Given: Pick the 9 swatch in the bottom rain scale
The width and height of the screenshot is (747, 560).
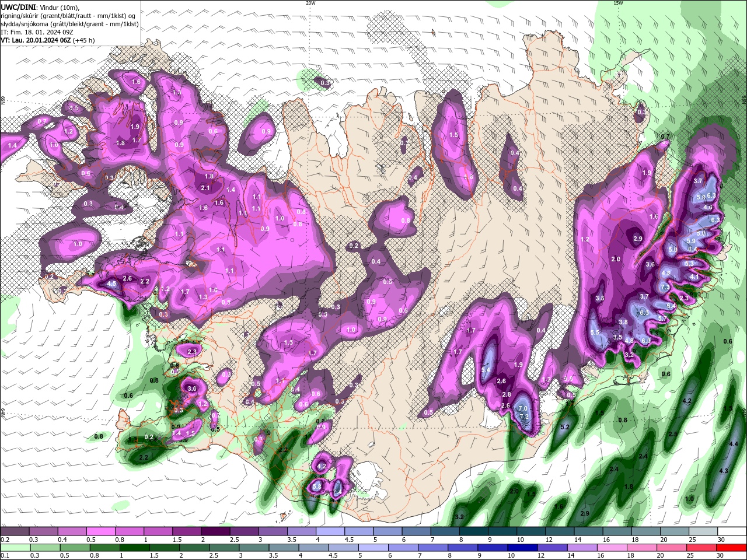Looking at the screenshot, I should 493,548.
